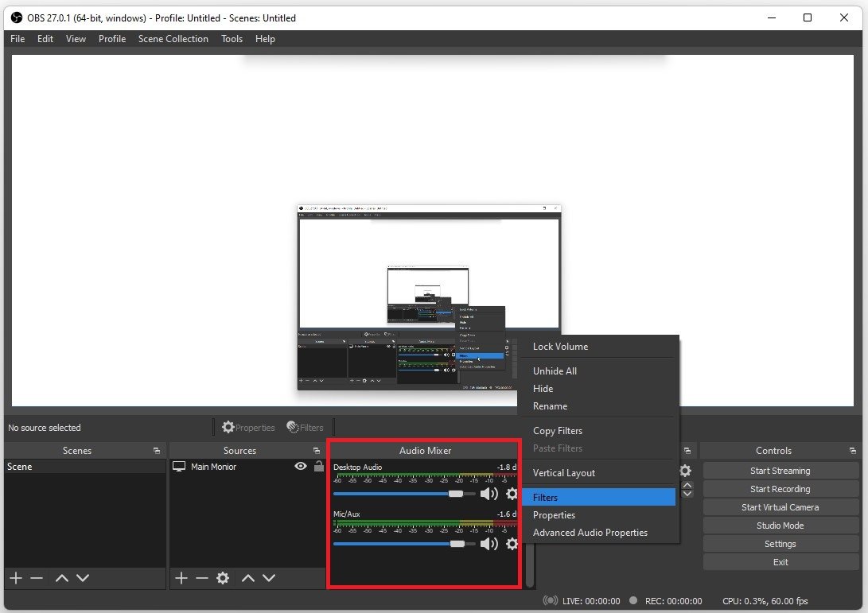Move the source down in Sources list
The image size is (868, 613).
click(x=269, y=578)
